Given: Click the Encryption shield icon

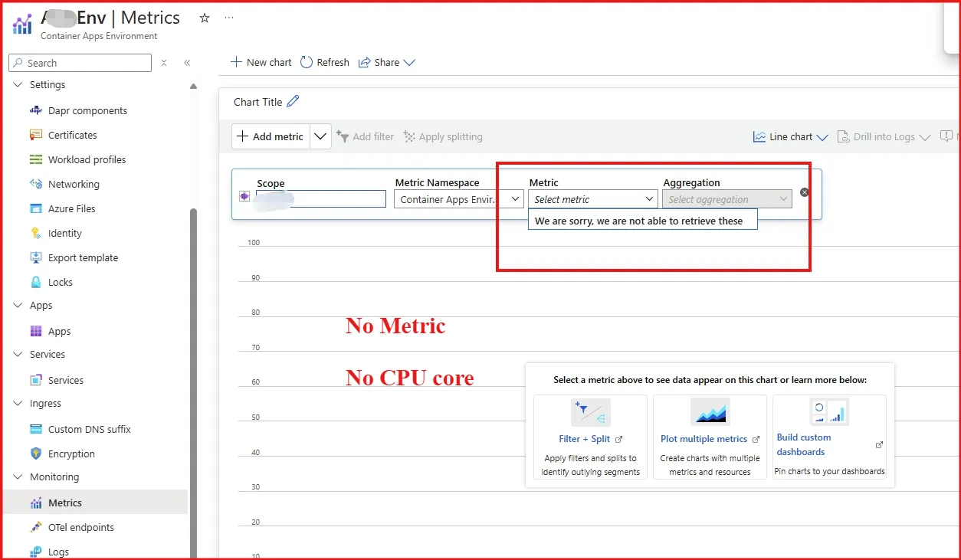Looking at the screenshot, I should (36, 454).
